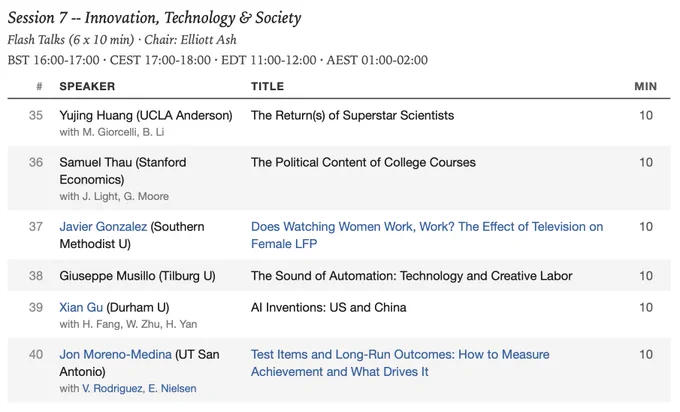
Task: Open Javier Gonzalez speaker link
Action: click(x=103, y=227)
